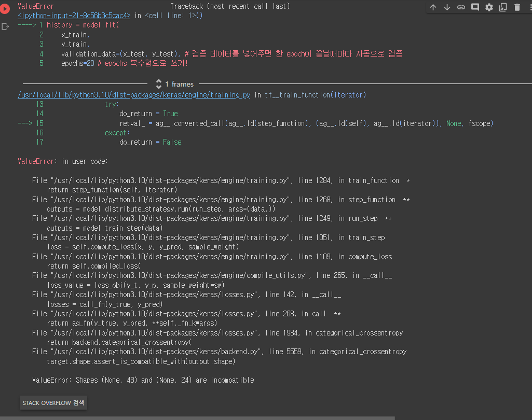Move cell up with the up arrow
Image resolution: width=532 pixels, height=420 pixels.
[x=433, y=7]
